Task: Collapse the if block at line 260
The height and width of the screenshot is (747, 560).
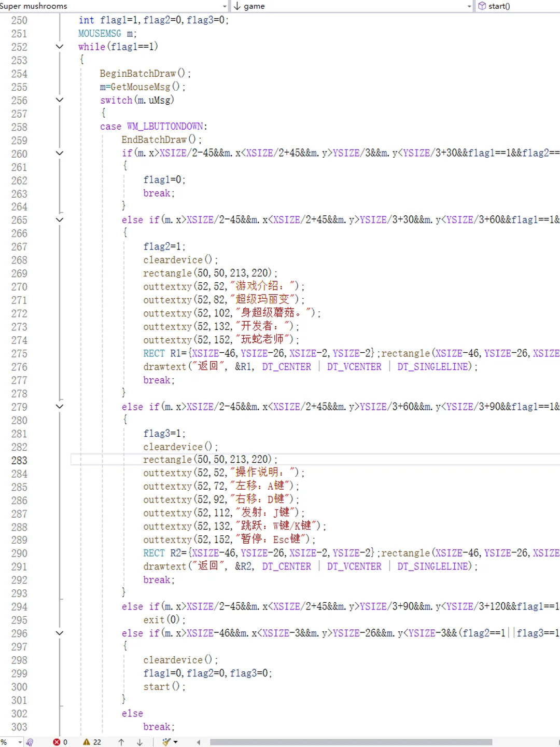Action: [x=60, y=154]
